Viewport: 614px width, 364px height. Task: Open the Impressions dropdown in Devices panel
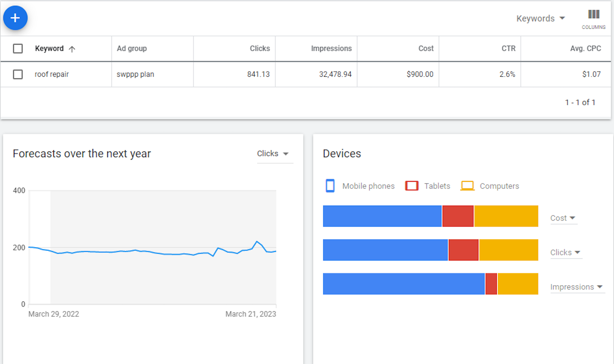coord(577,287)
